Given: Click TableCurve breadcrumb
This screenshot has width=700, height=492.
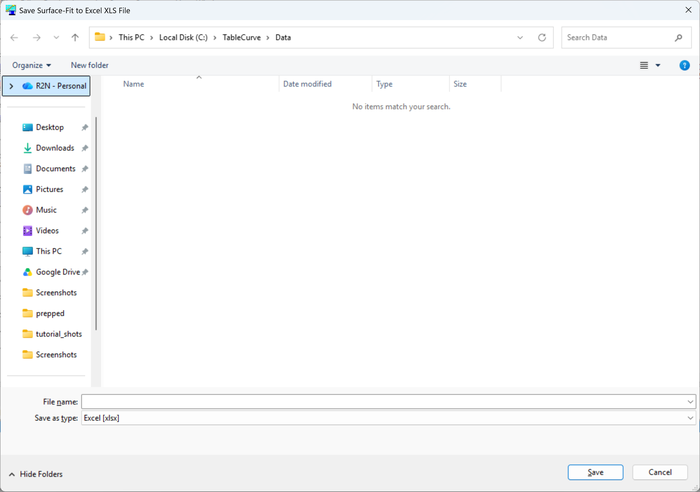Looking at the screenshot, I should click(x=242, y=38).
